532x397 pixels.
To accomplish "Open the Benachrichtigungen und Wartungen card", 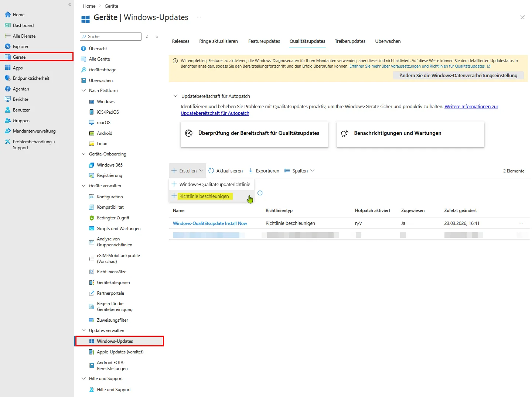I will (410, 133).
